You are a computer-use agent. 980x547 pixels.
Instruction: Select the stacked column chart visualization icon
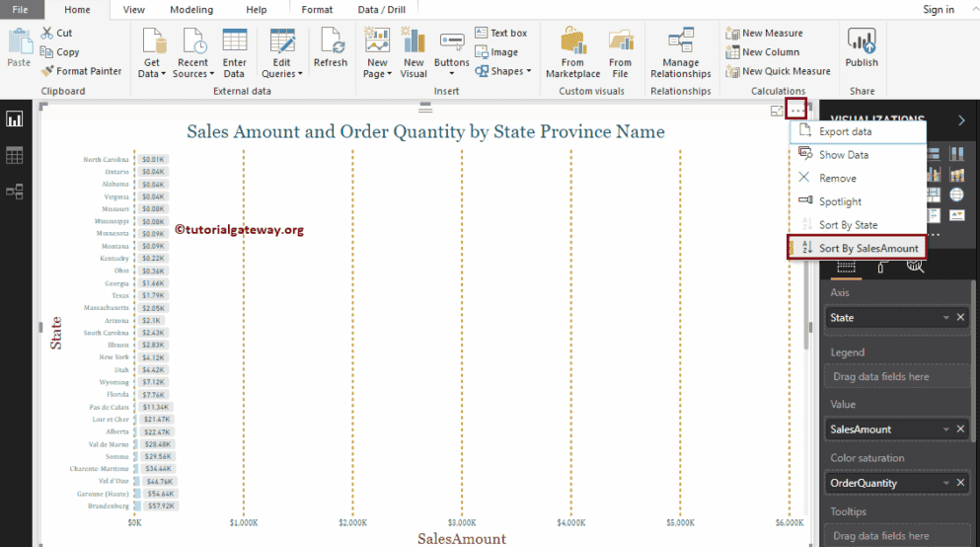[956, 154]
